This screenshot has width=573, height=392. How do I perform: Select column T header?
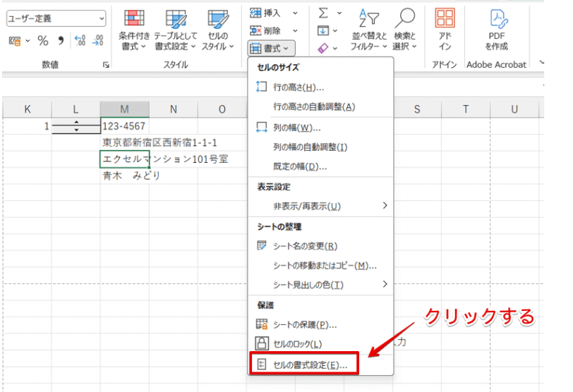click(466, 109)
